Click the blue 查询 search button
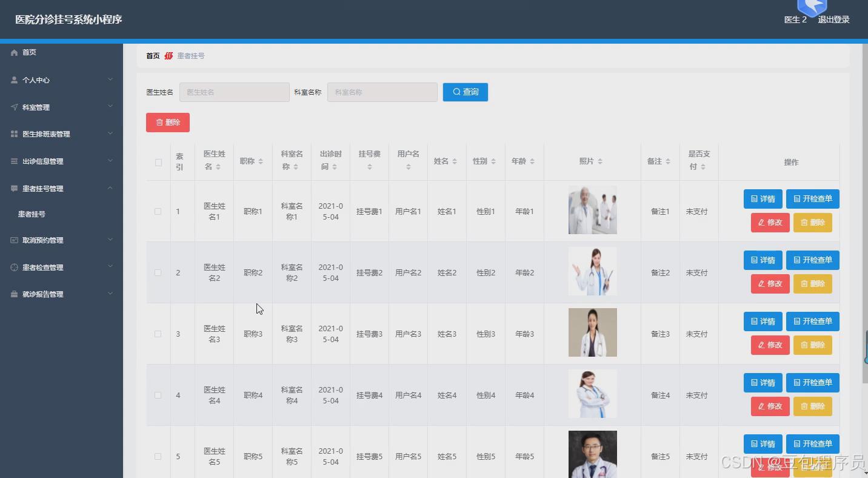Image resolution: width=868 pixels, height=478 pixels. (466, 92)
